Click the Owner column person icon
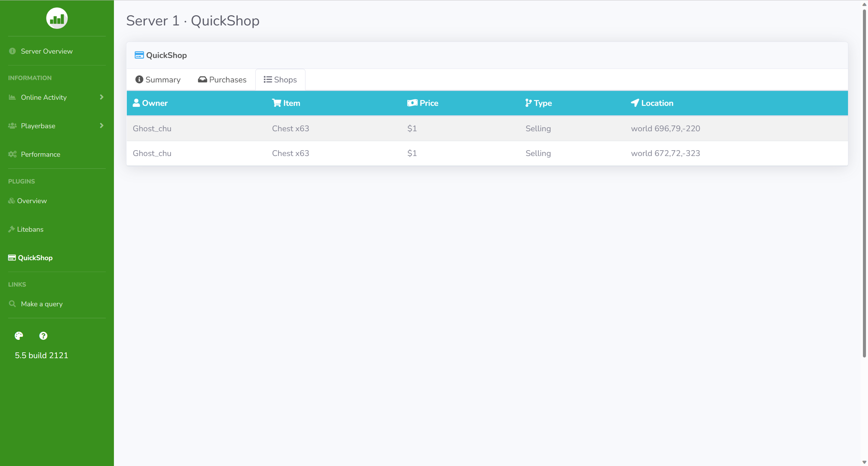The image size is (868, 466). pos(136,103)
